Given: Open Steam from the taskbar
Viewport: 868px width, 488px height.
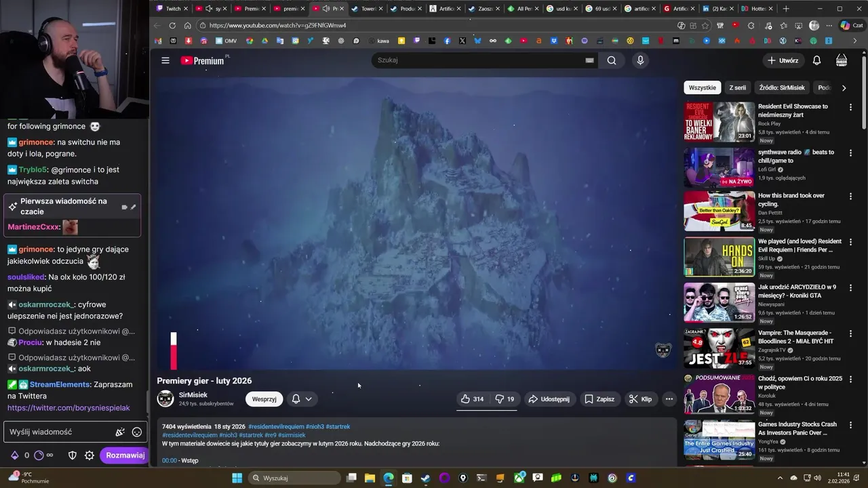Looking at the screenshot, I should pyautogui.click(x=425, y=478).
